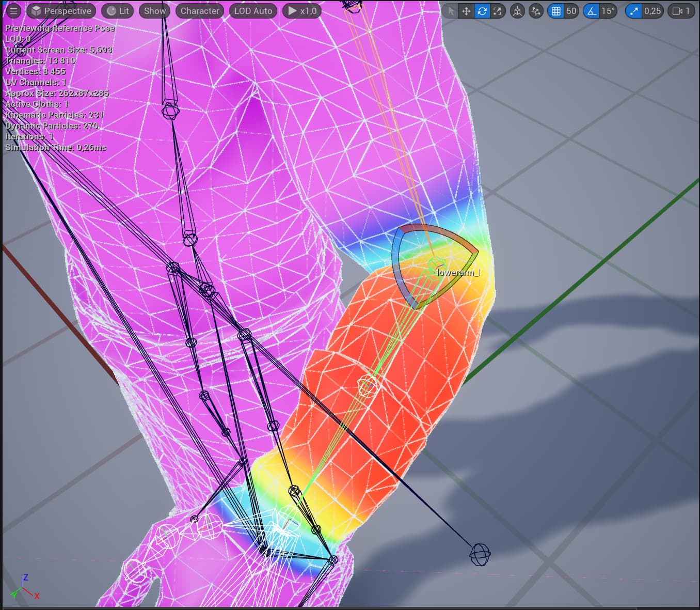Toggle world/local coordinate space icon

[517, 11]
